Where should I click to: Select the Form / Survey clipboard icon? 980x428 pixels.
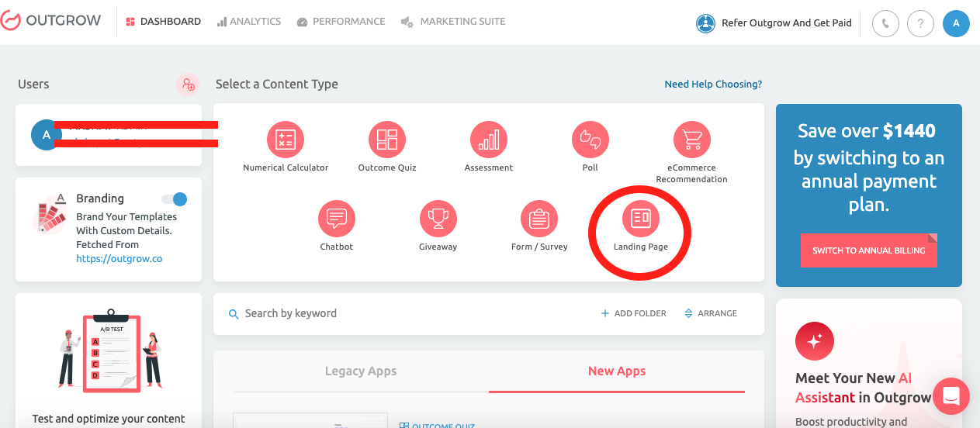click(539, 219)
